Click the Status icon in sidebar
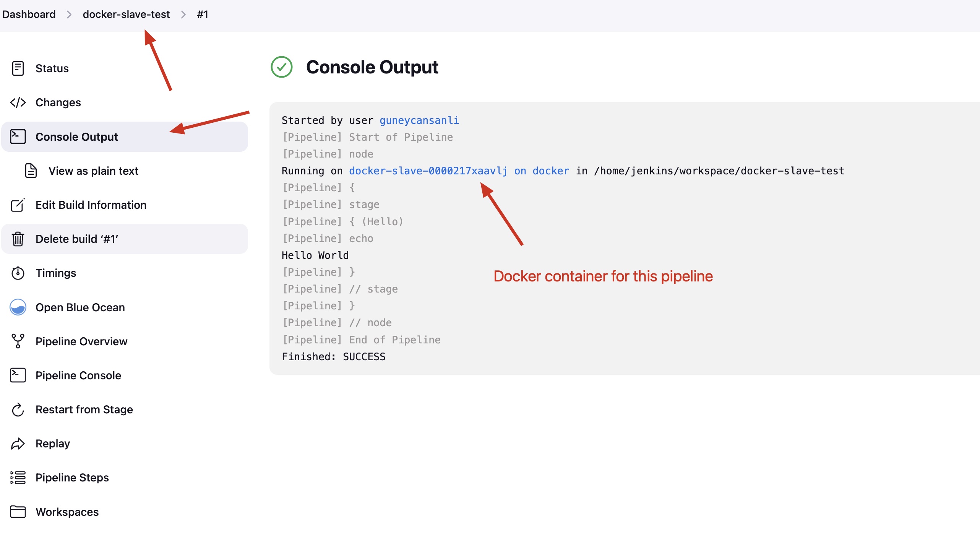Screen dimensions: 980x543 17,68
